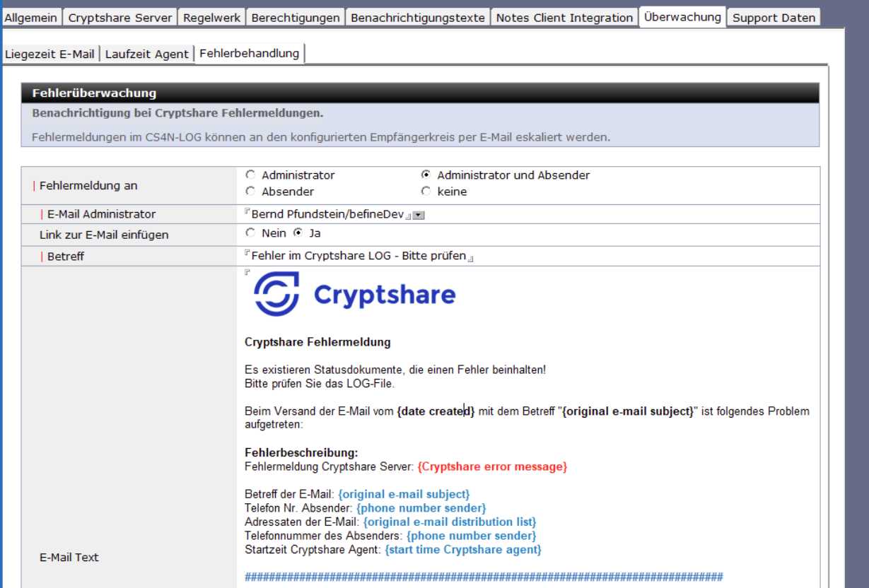Select the keine radio option
This screenshot has height=588, width=869.
426,192
